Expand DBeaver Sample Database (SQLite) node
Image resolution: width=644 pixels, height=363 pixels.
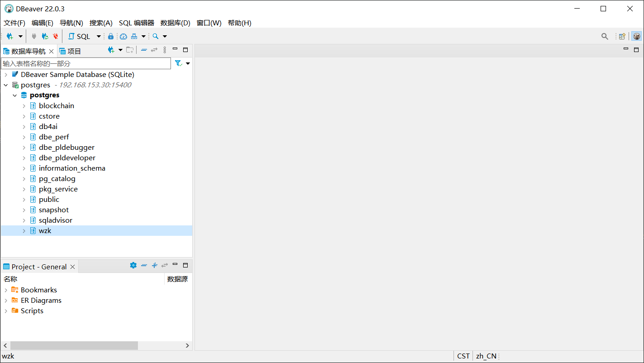point(6,75)
